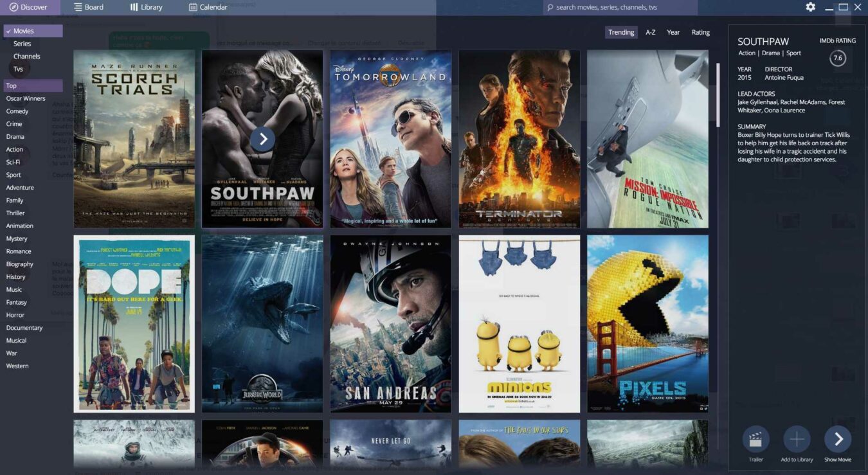The width and height of the screenshot is (868, 475).
Task: Click the Calendar icon
Action: click(193, 7)
